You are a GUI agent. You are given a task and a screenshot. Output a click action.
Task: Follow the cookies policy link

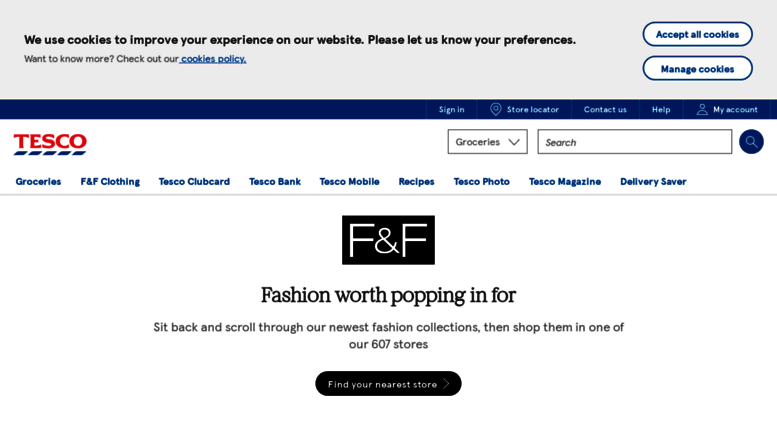[213, 59]
